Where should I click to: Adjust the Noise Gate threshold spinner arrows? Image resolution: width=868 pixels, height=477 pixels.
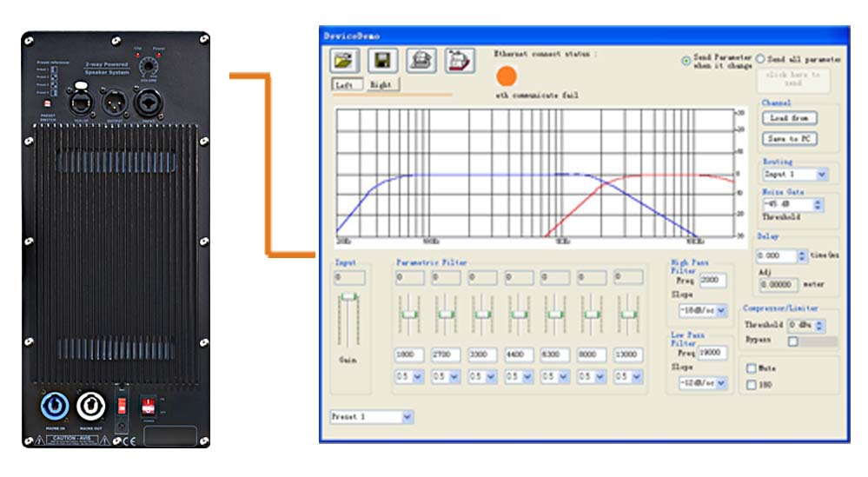(818, 205)
